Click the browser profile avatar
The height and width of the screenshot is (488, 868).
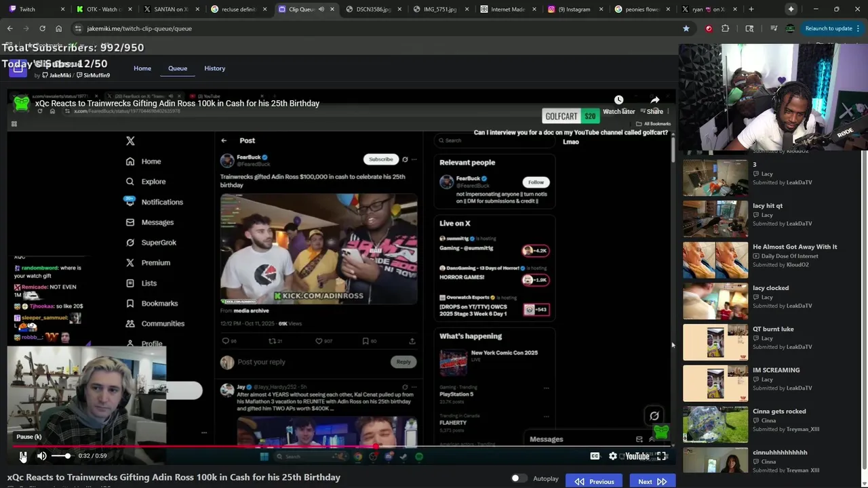coord(790,28)
